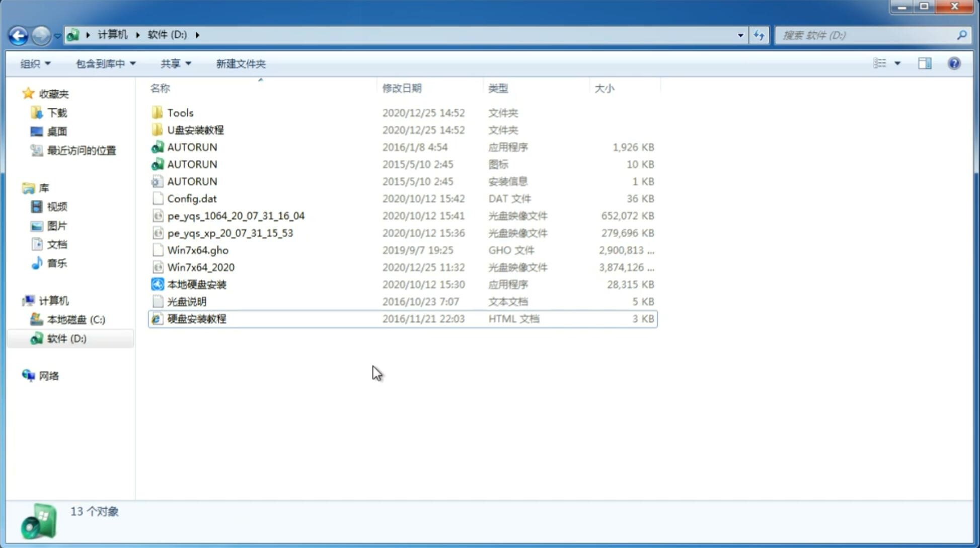980x548 pixels.
Task: Expand the 库 section in sidebar
Action: (x=18, y=187)
